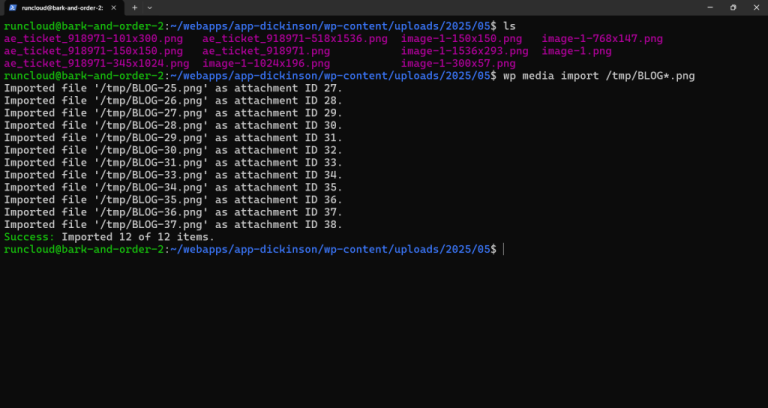Click the wp media import command text

[614, 75]
